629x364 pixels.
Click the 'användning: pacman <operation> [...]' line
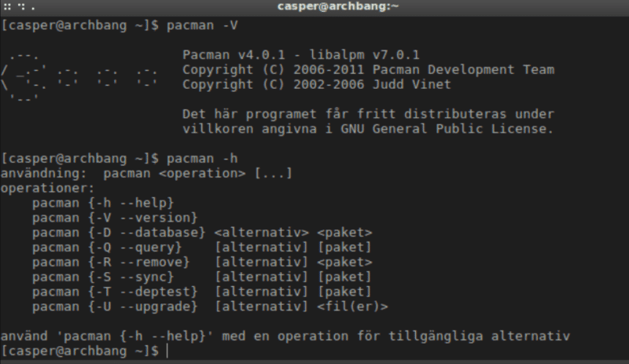point(146,174)
